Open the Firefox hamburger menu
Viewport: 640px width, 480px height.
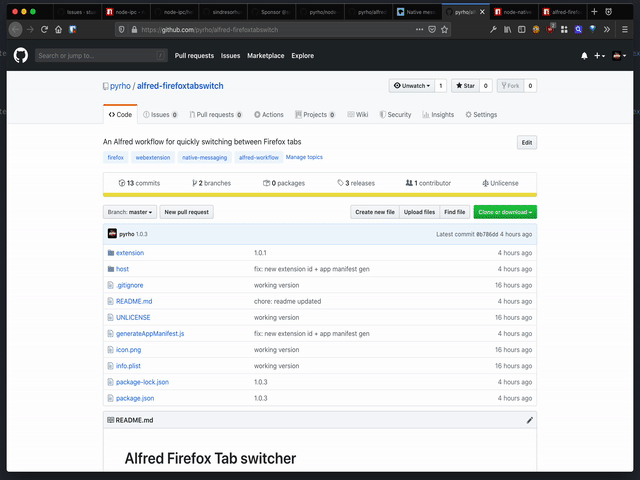(x=624, y=29)
